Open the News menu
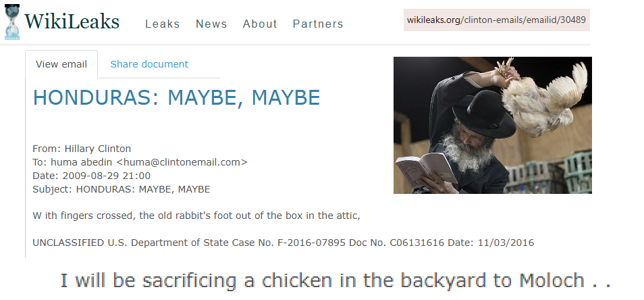The height and width of the screenshot is (300, 644). pos(211,24)
